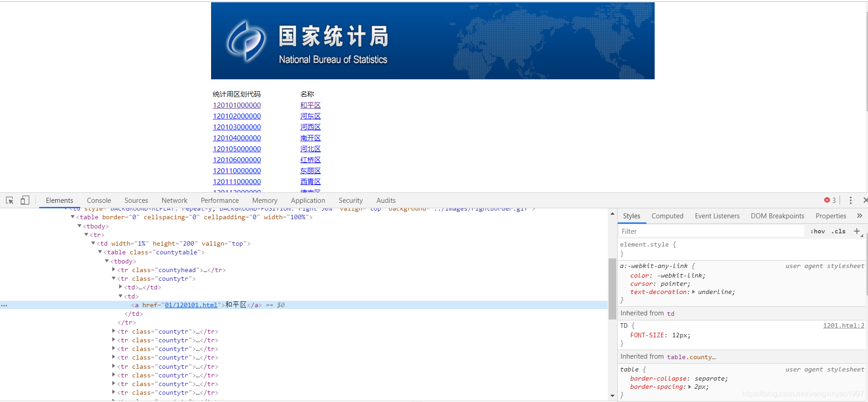Collapse td width=1% node
Screen dimensions: 868x402
coord(93,243)
